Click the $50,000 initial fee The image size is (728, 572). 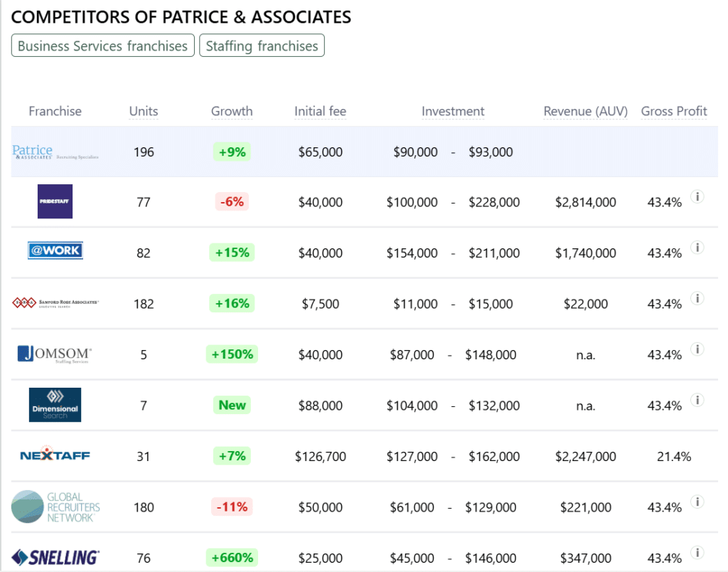click(321, 507)
